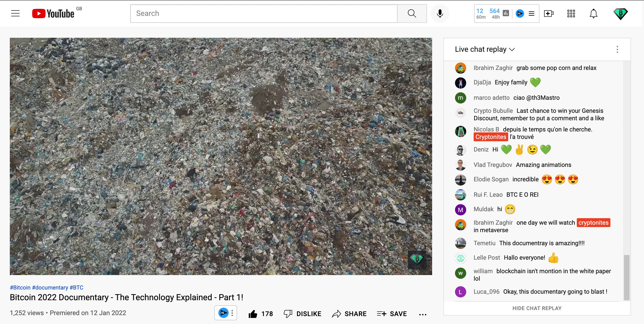Click Ibrahim Zaghir's pop corn message avatar
Viewport: 644px width, 324px height.
point(461,68)
